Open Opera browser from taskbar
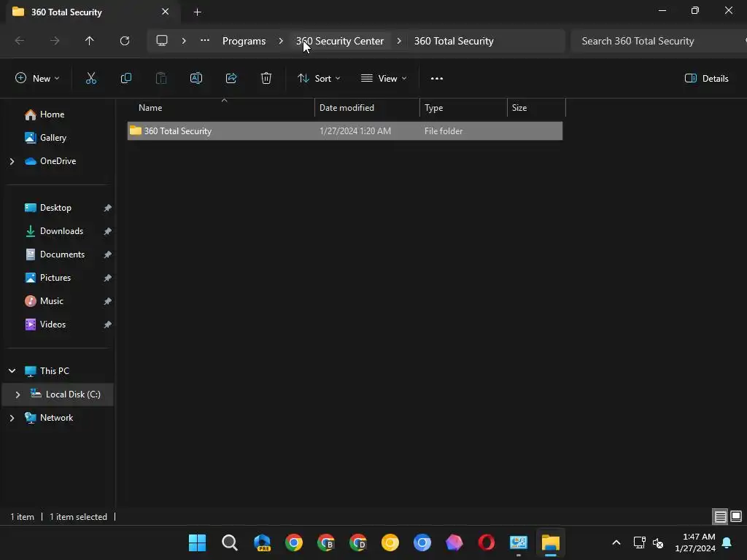Viewport: 747px width, 560px height. click(487, 542)
